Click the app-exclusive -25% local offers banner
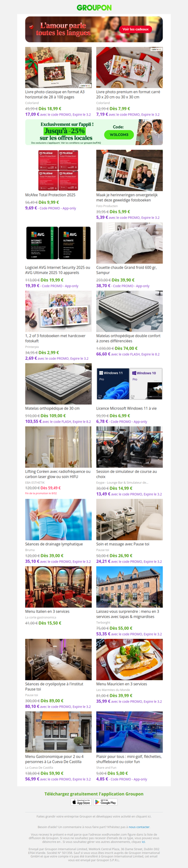 click(x=94, y=132)
